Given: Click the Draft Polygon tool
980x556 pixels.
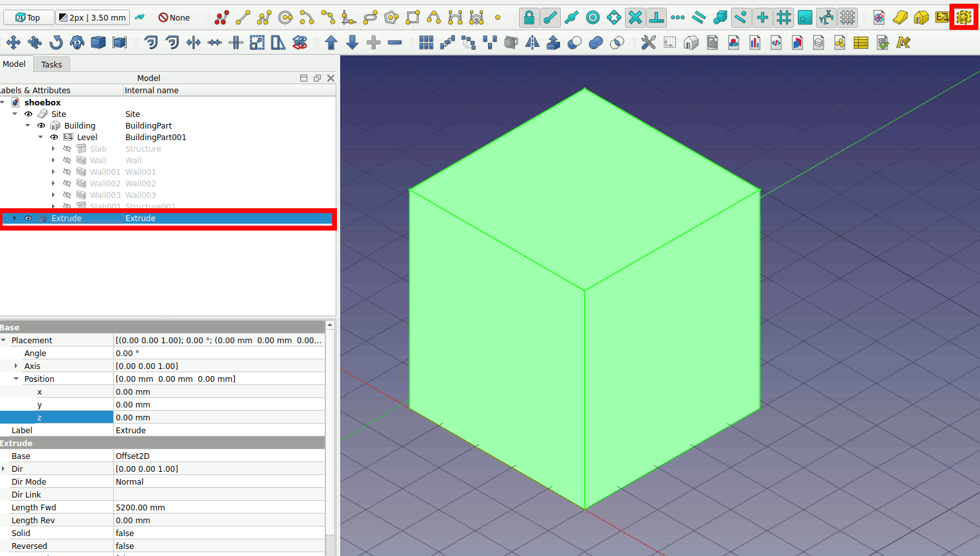Looking at the screenshot, I should tap(392, 18).
